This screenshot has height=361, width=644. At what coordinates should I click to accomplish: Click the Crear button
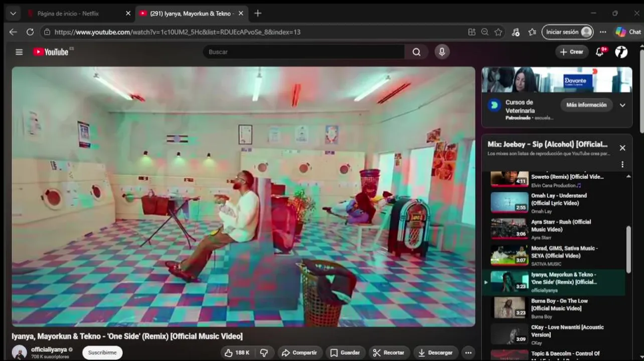pos(572,52)
